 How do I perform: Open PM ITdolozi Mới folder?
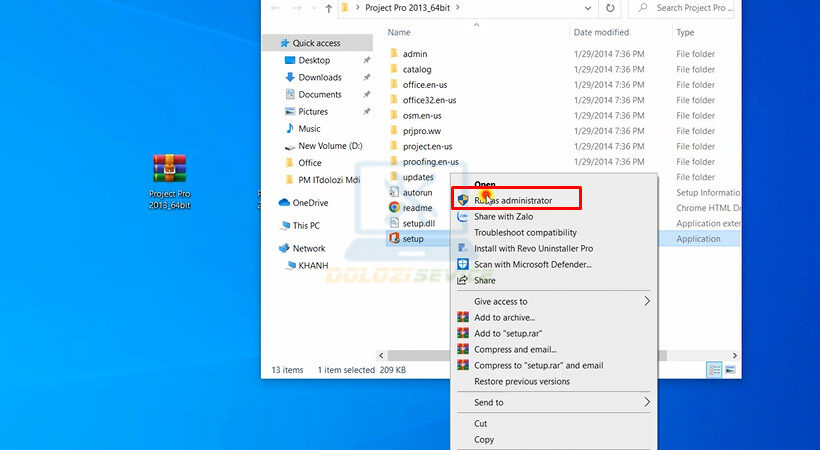tap(329, 180)
